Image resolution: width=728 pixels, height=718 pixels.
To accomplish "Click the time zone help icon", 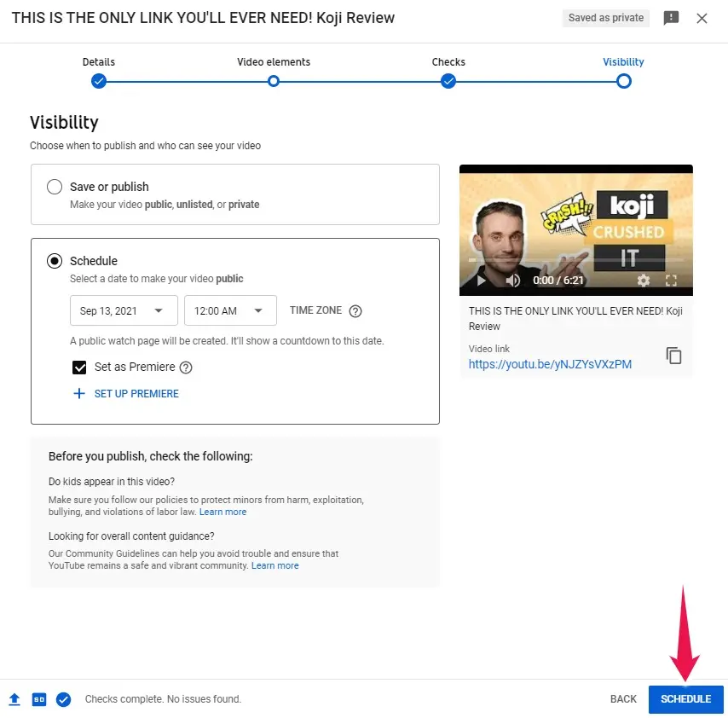I will coord(355,311).
